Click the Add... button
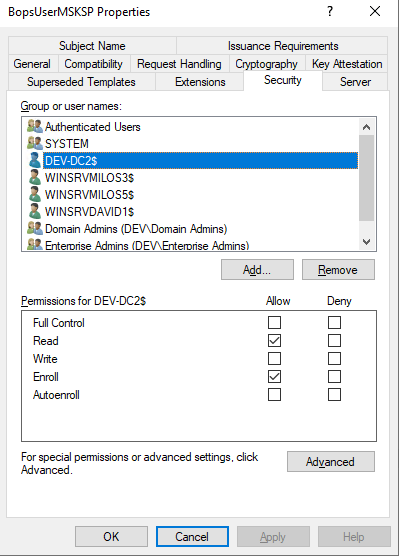The height and width of the screenshot is (556, 399). coord(257,270)
